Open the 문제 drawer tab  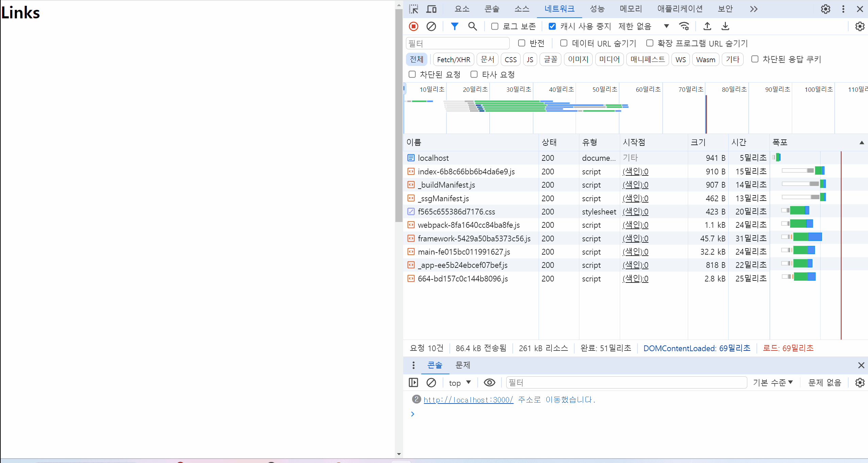(x=462, y=365)
